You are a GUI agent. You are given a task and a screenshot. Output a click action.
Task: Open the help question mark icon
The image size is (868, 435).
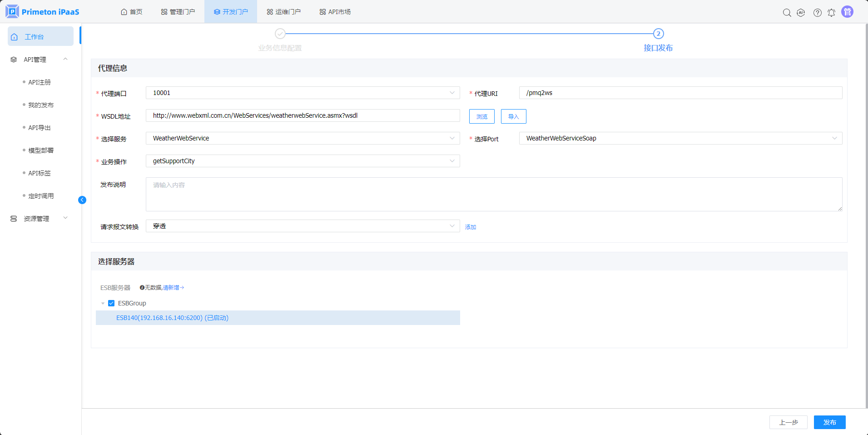(x=817, y=13)
